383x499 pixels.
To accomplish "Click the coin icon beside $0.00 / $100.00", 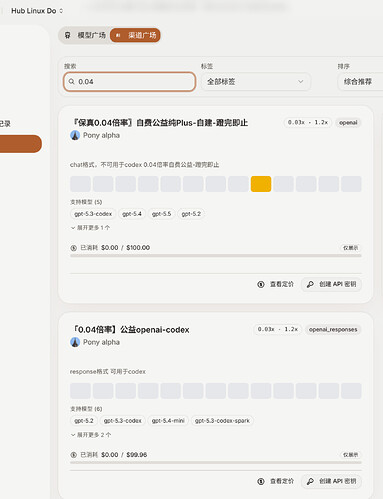I will [74, 248].
